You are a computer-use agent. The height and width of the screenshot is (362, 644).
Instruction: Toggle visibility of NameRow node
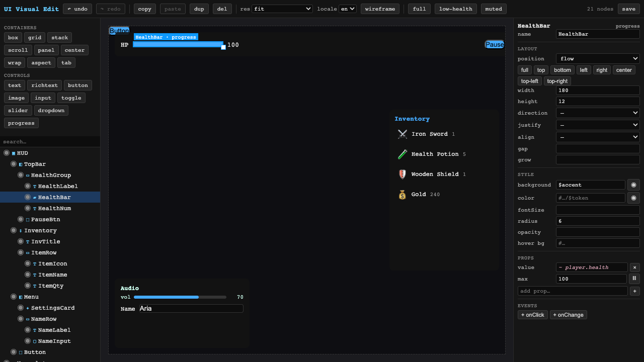[x=21, y=319]
